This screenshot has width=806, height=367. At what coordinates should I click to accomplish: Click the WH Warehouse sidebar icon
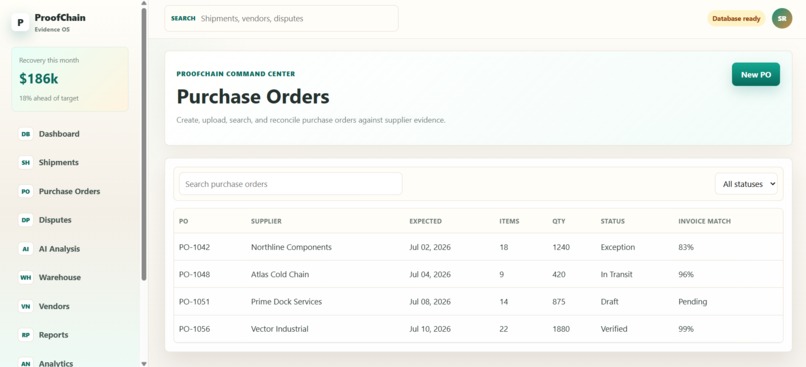25,278
